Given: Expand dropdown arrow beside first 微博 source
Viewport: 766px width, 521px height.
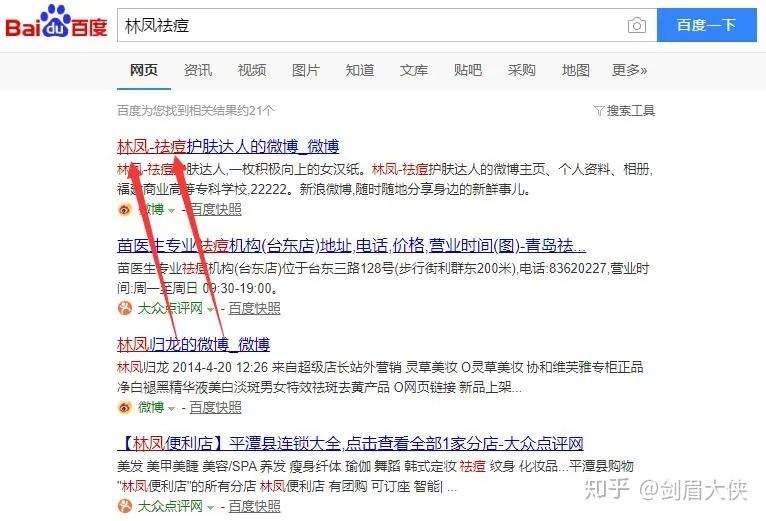Looking at the screenshot, I should tap(171, 211).
